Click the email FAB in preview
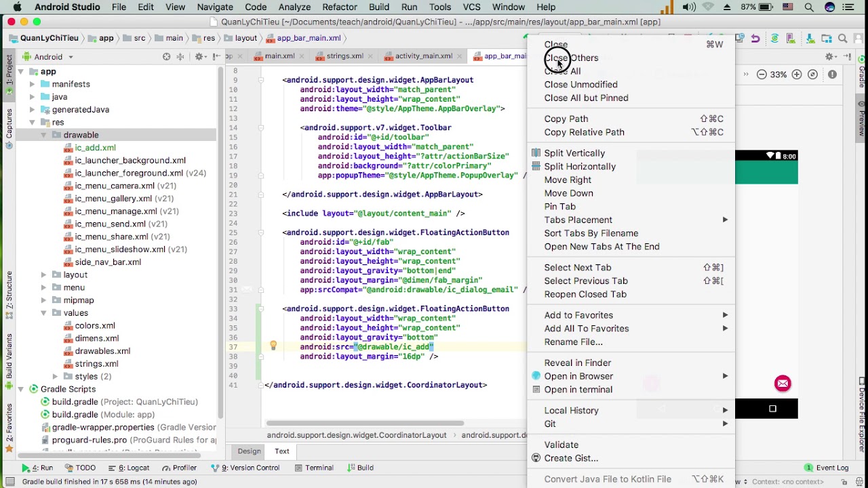The image size is (868, 488). [x=783, y=384]
